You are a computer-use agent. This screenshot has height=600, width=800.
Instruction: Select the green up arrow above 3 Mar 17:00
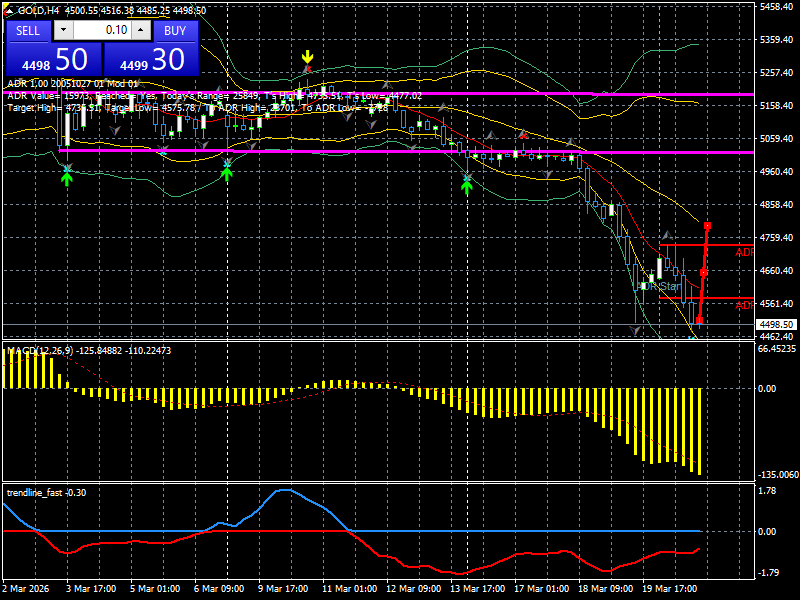pos(67,179)
